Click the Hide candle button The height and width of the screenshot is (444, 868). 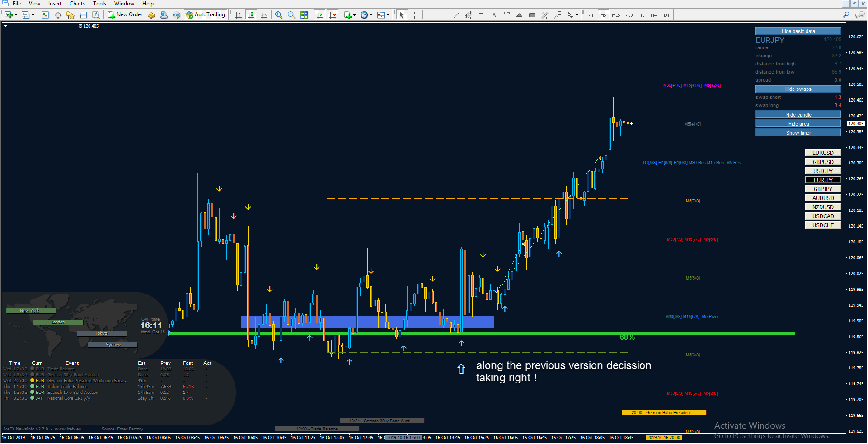[x=798, y=115]
